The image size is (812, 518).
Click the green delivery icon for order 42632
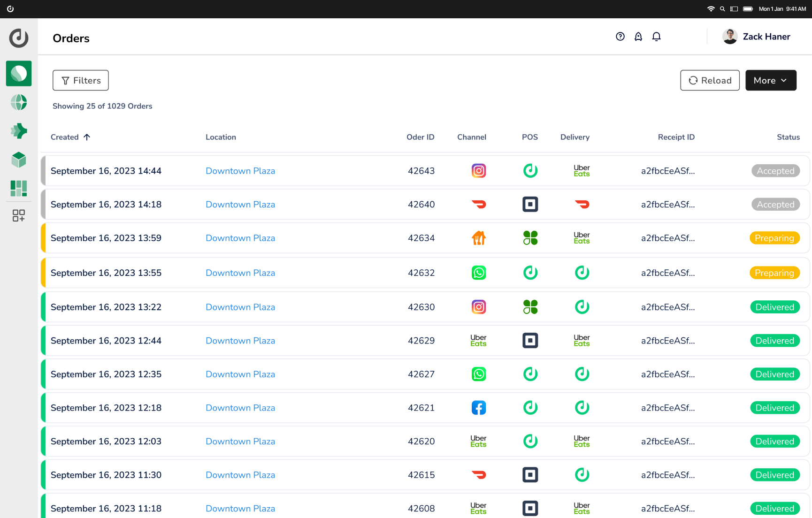582,273
